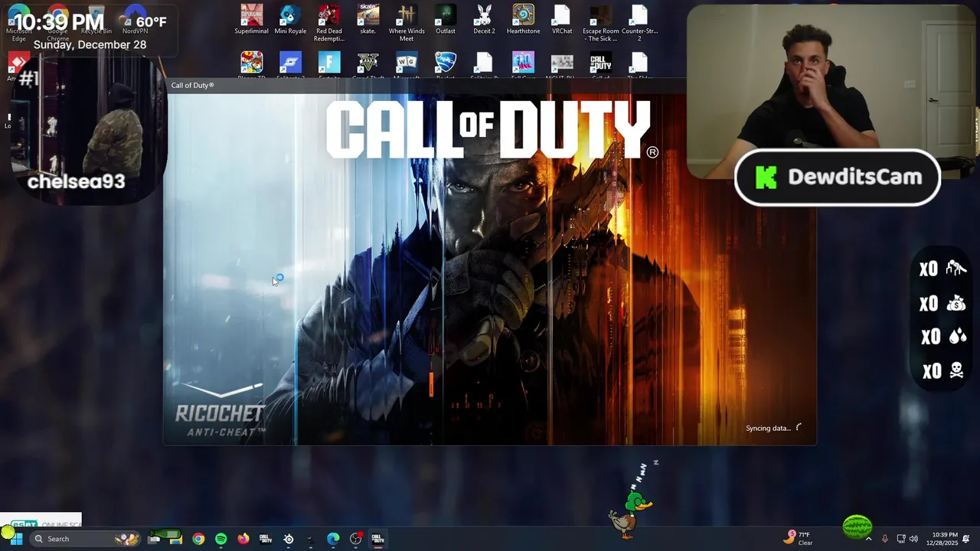Open the Windows Start menu

(x=16, y=539)
